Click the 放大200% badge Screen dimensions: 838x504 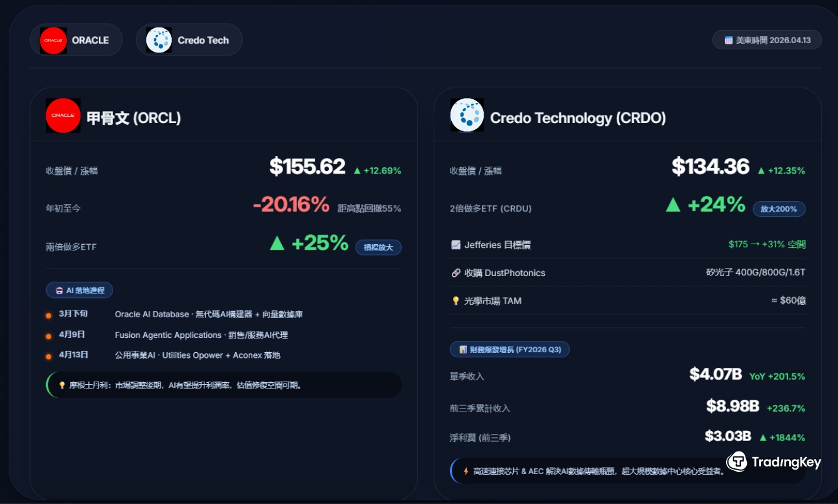click(779, 209)
